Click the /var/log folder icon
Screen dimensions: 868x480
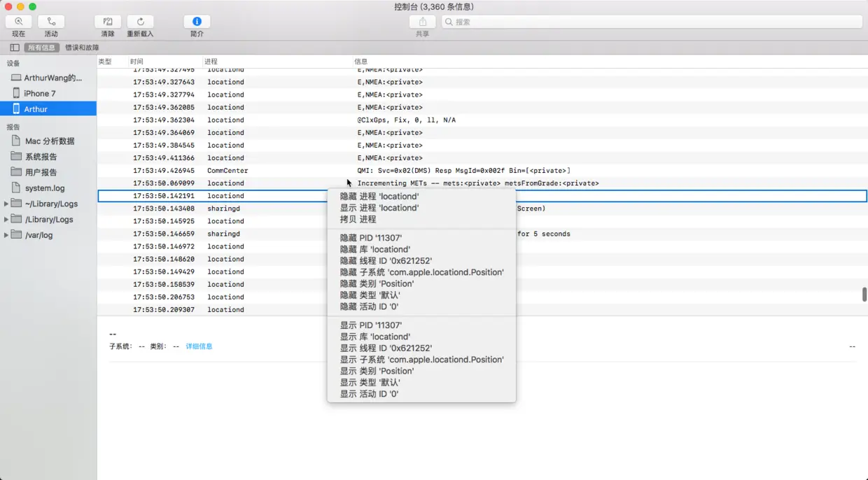17,235
